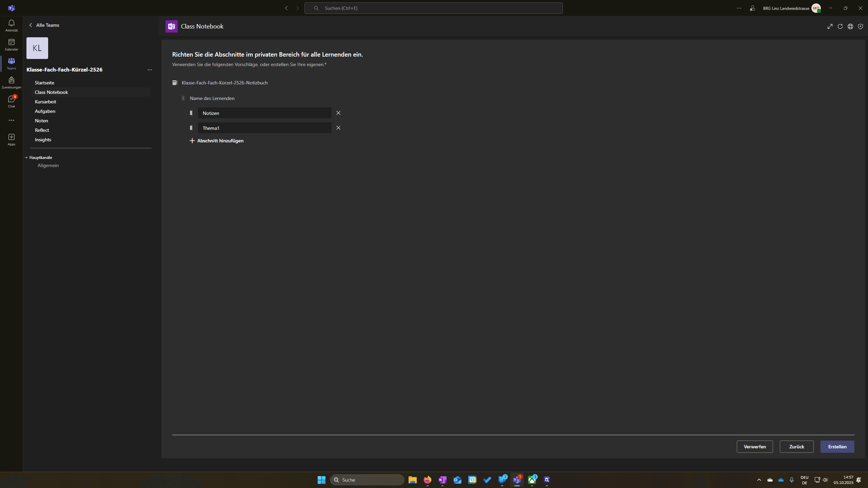Screen dimensions: 868x488
Task: Click the Erstellen button
Action: pos(837,447)
